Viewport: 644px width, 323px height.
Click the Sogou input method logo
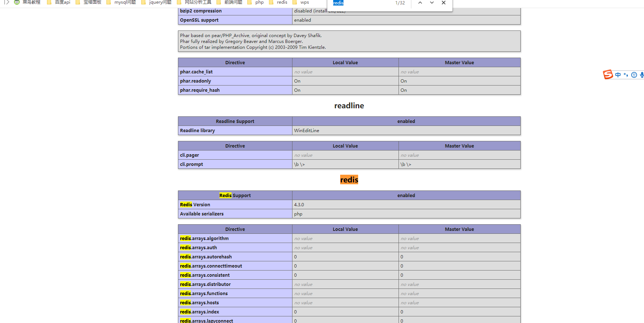tap(608, 75)
